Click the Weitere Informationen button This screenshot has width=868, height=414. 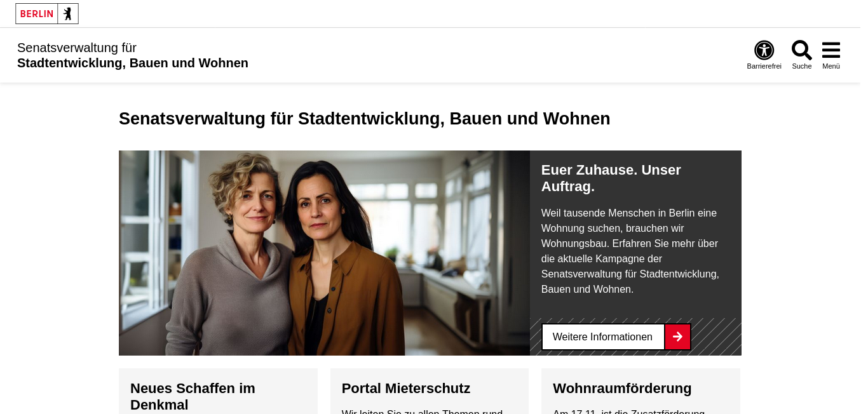(x=602, y=337)
